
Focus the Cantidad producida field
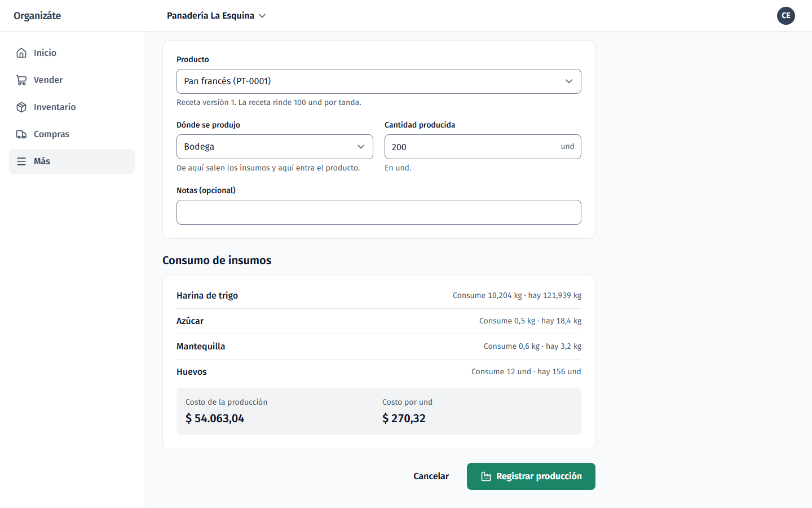483,147
